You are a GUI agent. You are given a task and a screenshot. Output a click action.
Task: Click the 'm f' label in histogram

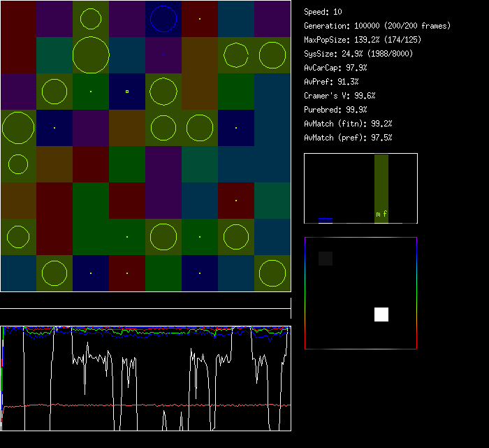(x=381, y=215)
